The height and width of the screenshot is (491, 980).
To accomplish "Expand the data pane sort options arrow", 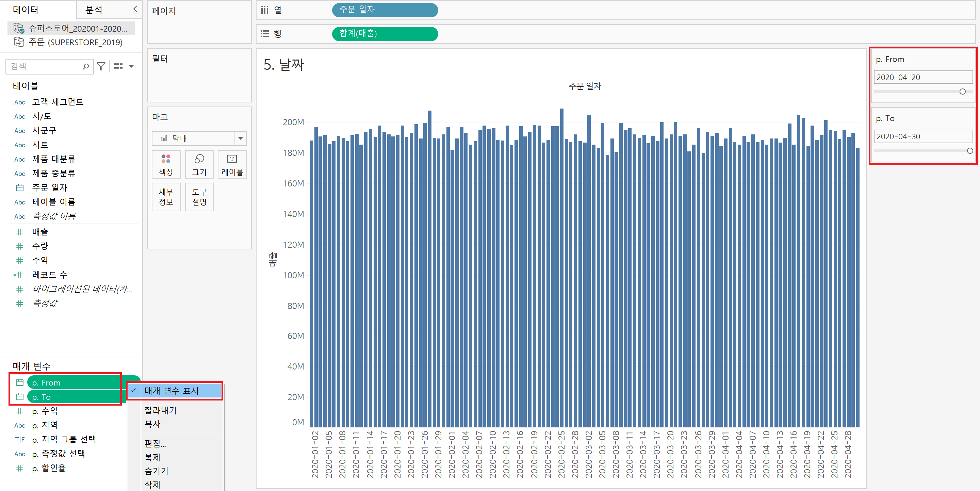I will coord(131,66).
